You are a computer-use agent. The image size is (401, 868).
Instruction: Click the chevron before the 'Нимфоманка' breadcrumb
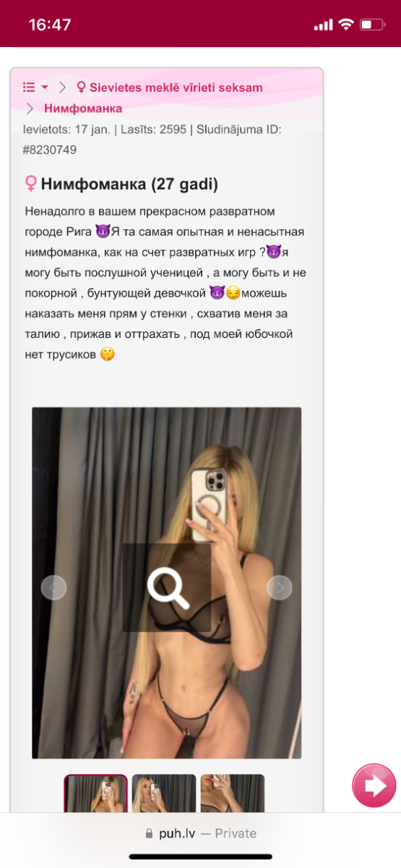[x=30, y=109]
